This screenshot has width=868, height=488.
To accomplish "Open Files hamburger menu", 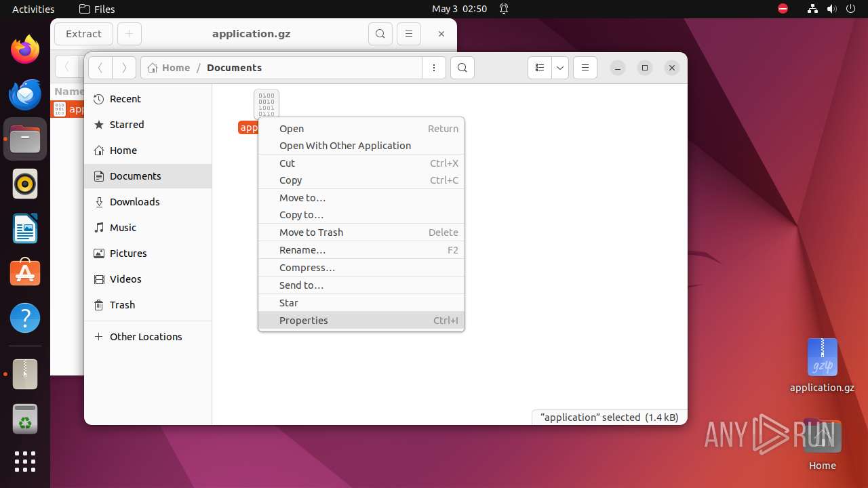I will coord(585,68).
